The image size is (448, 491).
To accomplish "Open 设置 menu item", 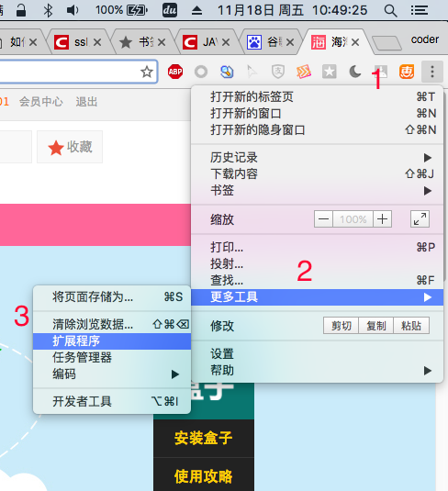I will tap(317, 354).
